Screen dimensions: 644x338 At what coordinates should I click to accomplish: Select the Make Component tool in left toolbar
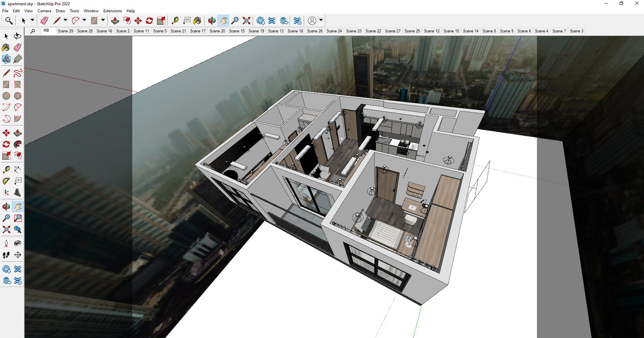tap(6, 59)
